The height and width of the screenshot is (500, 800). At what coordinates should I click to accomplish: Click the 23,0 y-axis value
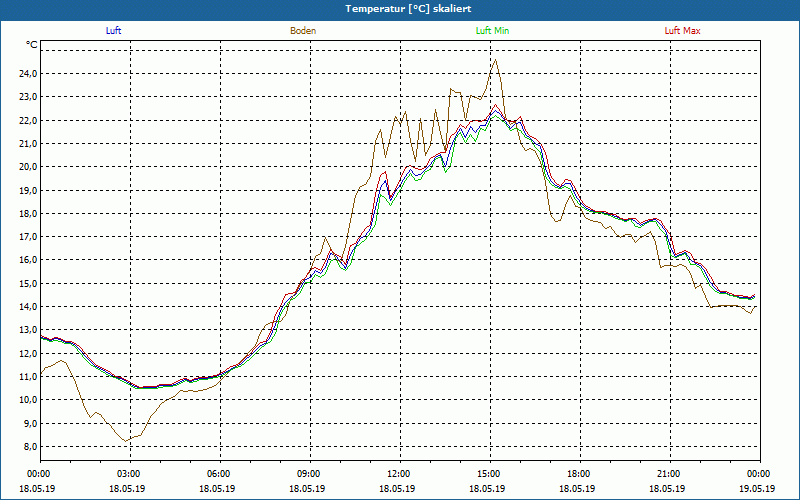coord(28,97)
